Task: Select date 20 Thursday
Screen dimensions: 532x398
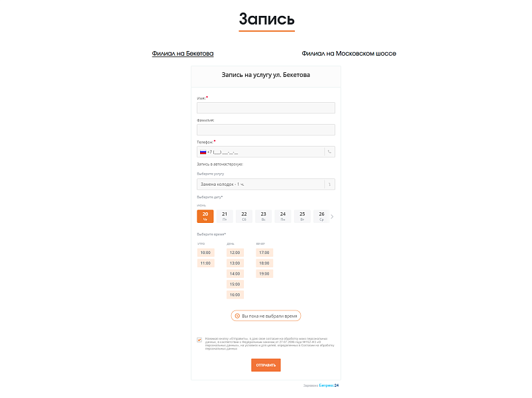Action: tap(205, 216)
